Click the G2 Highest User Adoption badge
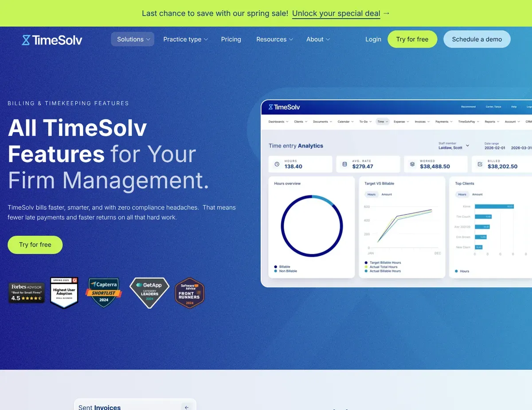Viewport: 532px width, 410px height. pos(64,293)
